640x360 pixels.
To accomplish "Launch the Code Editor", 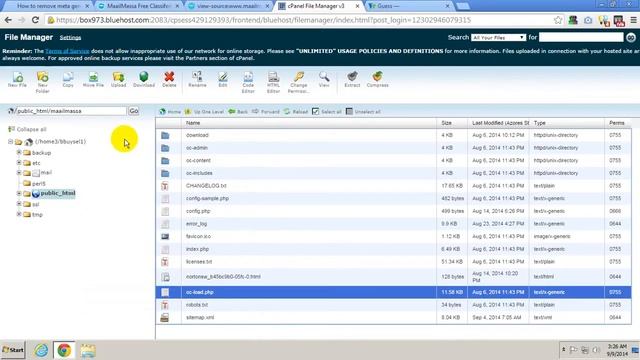I will [248, 82].
